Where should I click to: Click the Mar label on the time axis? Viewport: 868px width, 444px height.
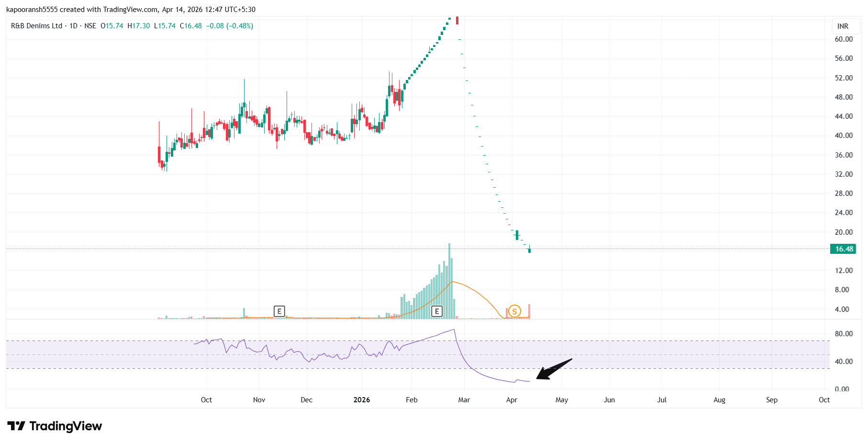tap(464, 400)
